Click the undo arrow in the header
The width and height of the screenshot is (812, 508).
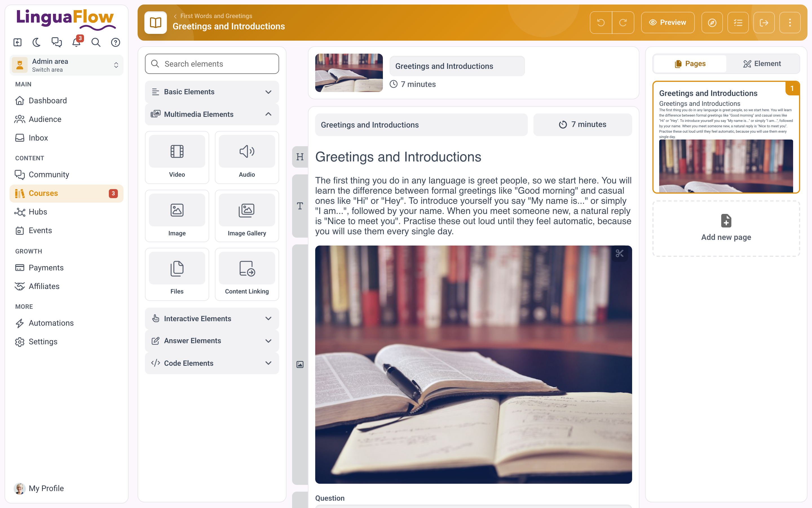(x=601, y=23)
